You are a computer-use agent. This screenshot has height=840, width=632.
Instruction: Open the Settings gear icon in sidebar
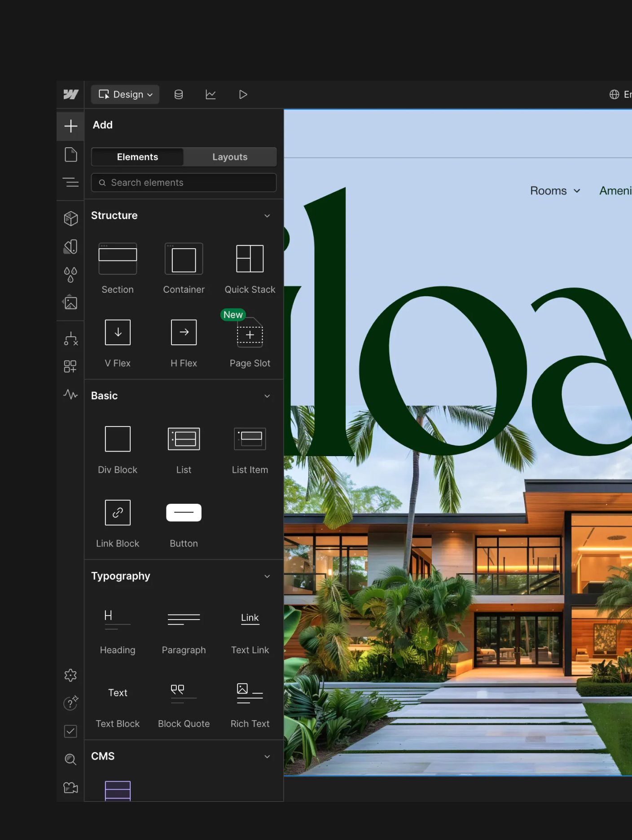click(x=70, y=675)
